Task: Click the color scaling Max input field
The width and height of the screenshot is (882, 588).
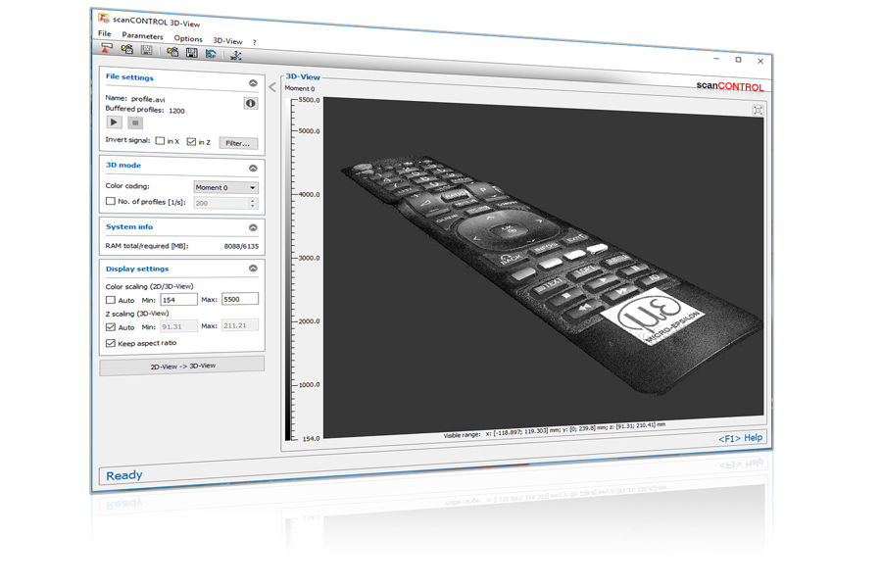Action: (240, 299)
